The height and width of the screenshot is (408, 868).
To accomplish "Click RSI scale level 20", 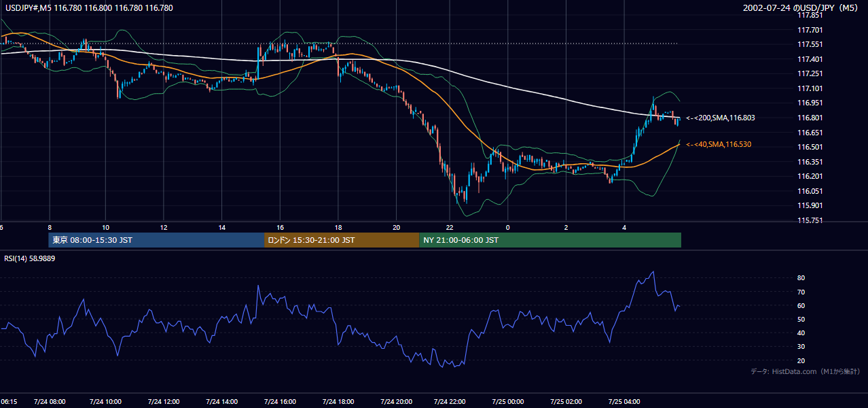I will click(801, 360).
